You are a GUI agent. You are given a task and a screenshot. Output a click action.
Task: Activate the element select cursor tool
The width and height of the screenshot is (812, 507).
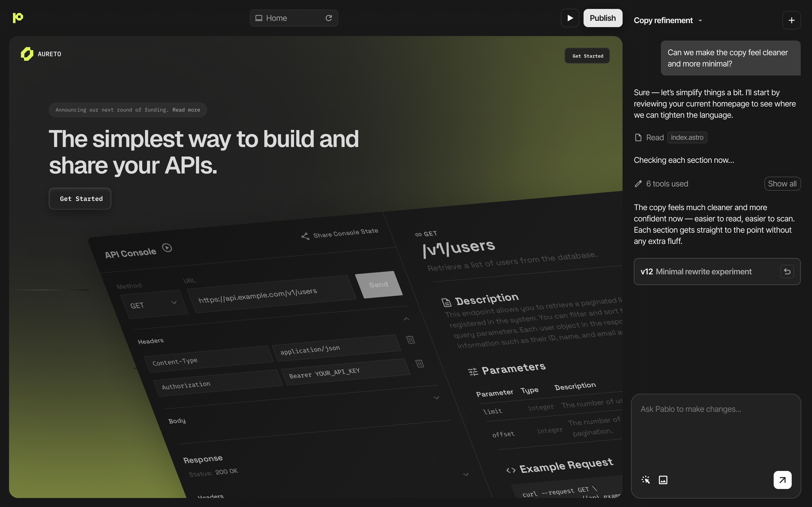646,480
